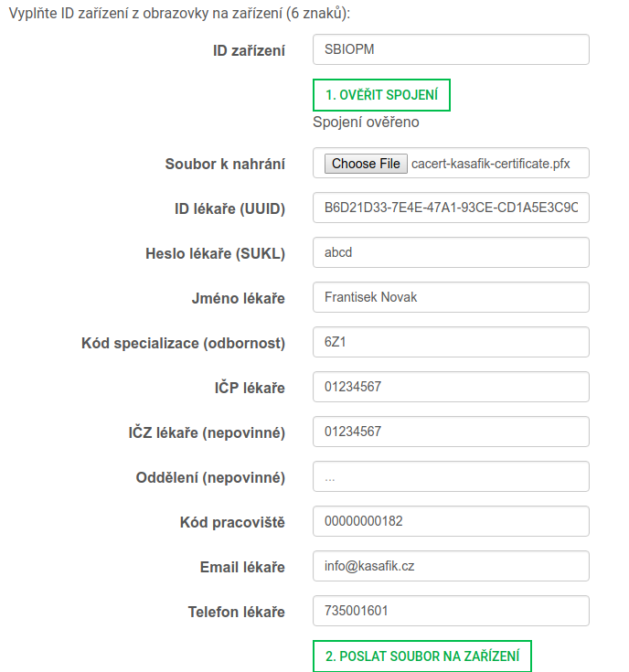Click the ID zařízení input field
This screenshot has width=629, height=672.
451,49
